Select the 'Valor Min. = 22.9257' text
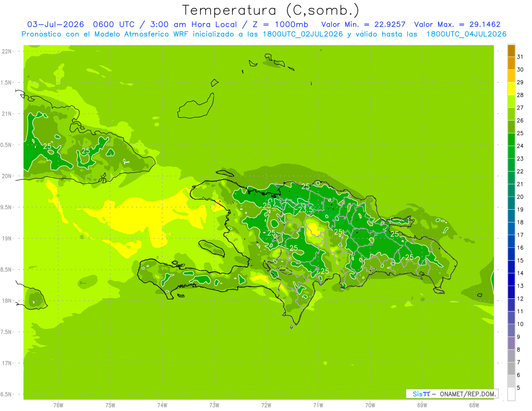Image resolution: width=532 pixels, height=411 pixels. pyautogui.click(x=363, y=24)
